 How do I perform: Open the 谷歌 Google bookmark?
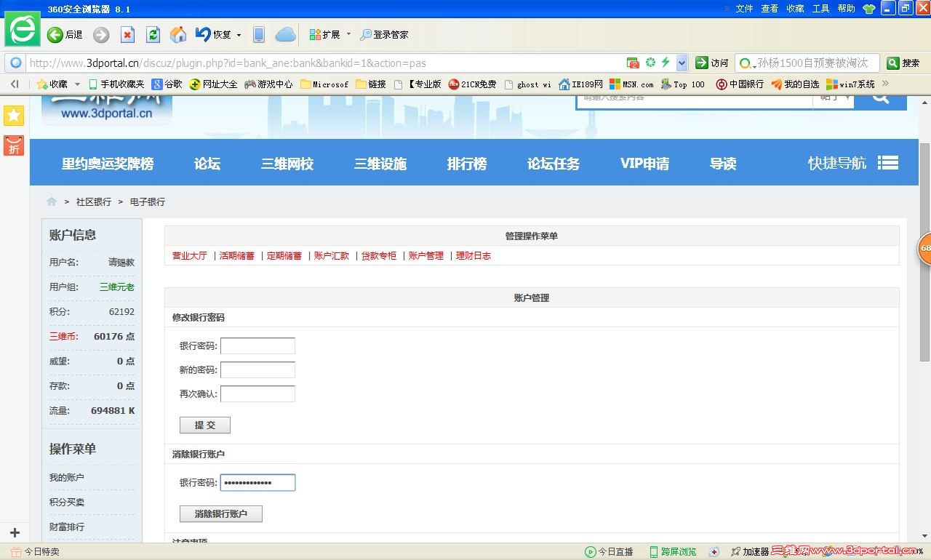[167, 84]
